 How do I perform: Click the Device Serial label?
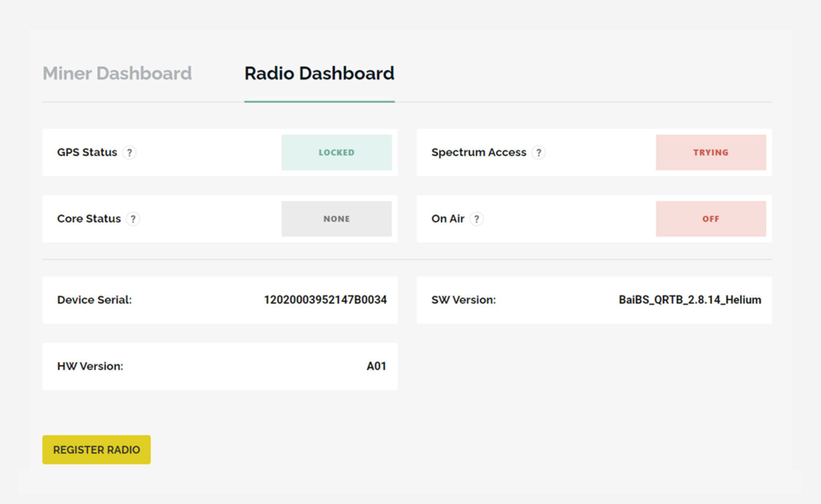(94, 300)
